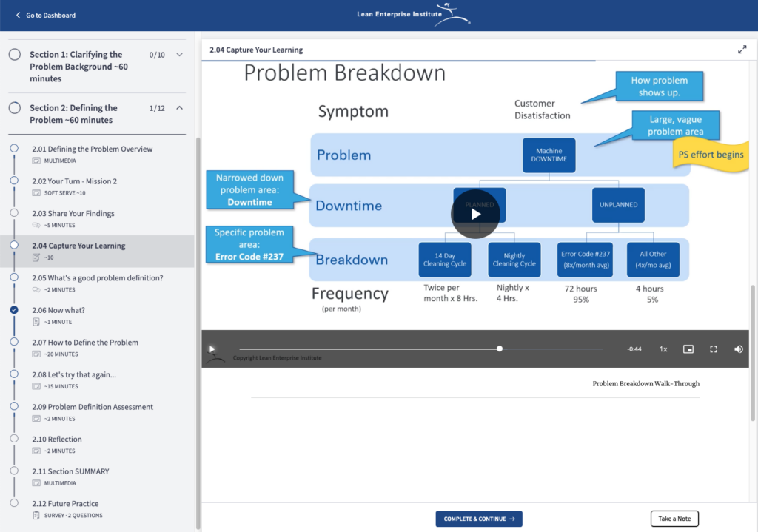Open the 1x playback speed selector
The width and height of the screenshot is (758, 532).
pos(663,349)
